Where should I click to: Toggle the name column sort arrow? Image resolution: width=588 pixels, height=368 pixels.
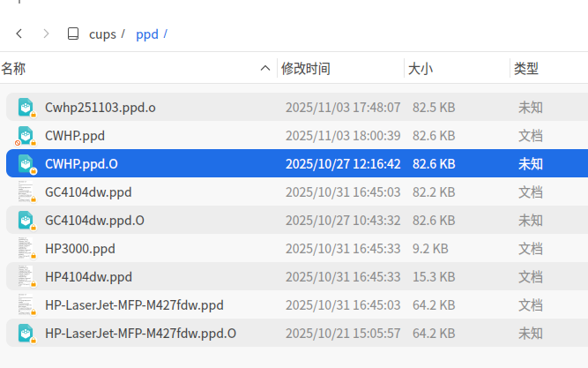(265, 68)
